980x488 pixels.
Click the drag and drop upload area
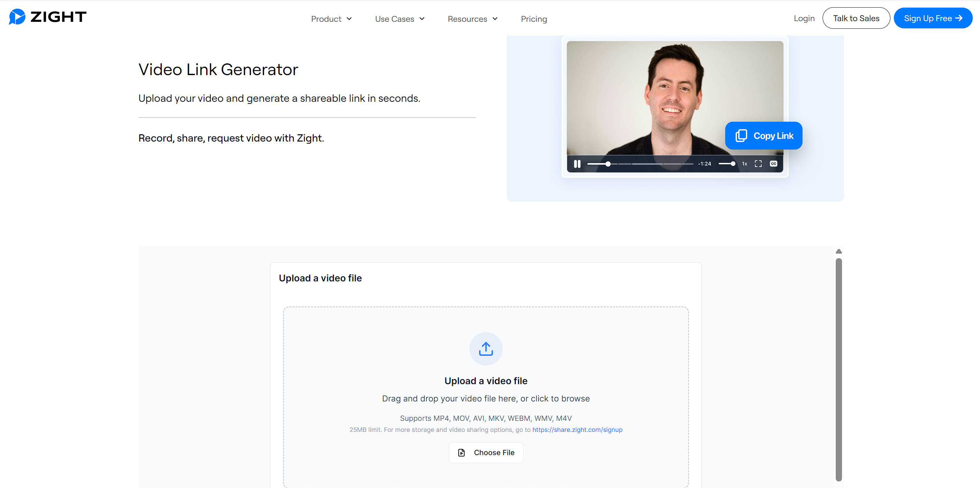click(x=486, y=399)
